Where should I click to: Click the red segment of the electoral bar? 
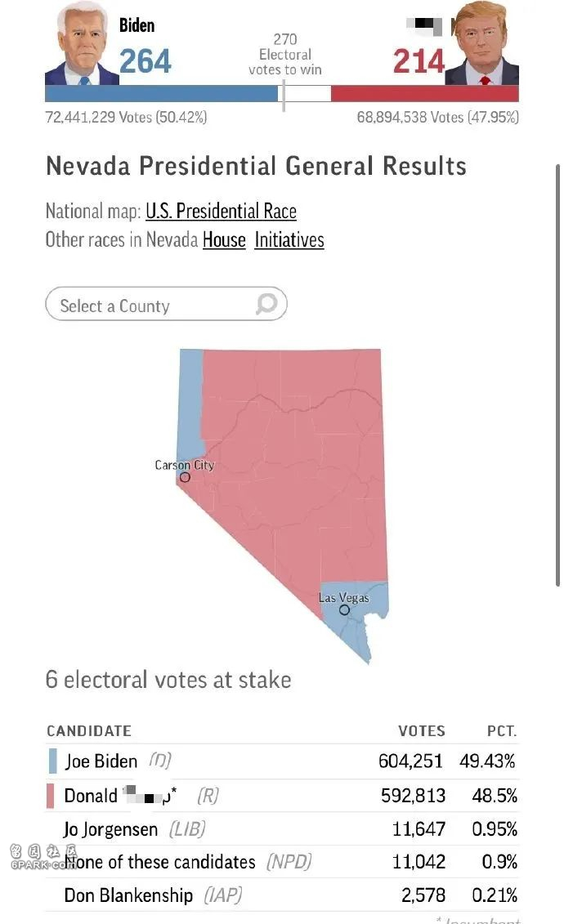click(x=424, y=94)
